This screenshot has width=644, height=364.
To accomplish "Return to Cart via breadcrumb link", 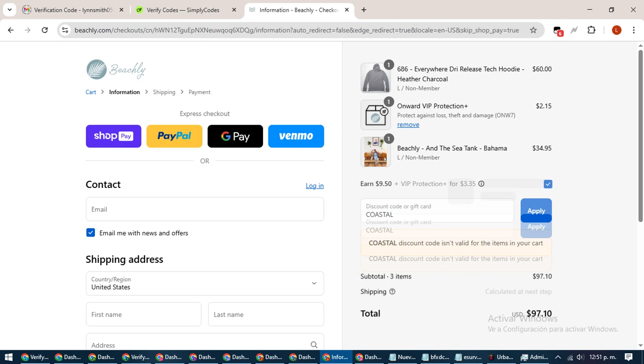I will pos(91,92).
